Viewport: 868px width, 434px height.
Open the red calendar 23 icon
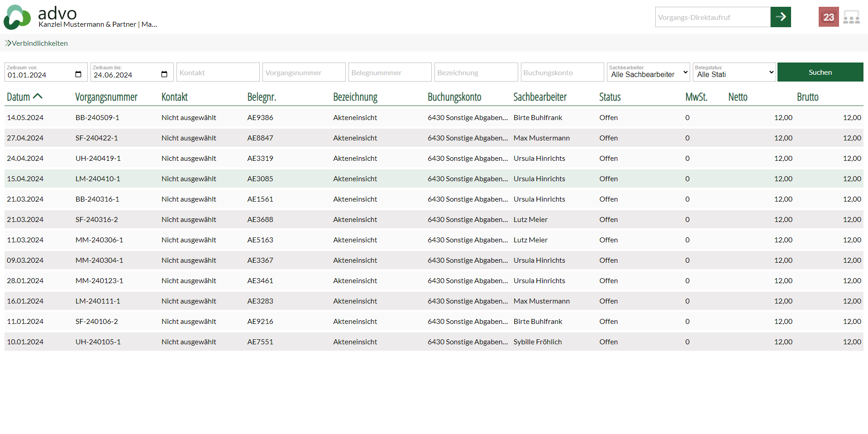click(x=828, y=17)
